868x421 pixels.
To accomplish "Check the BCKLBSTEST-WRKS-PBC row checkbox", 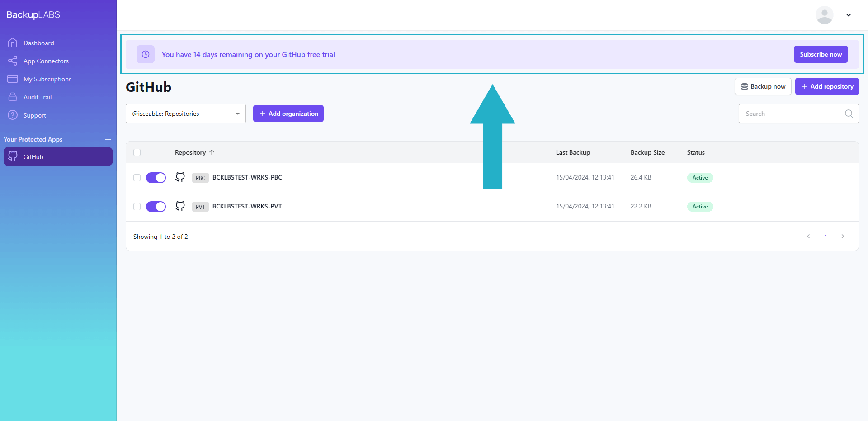I will pyautogui.click(x=137, y=178).
